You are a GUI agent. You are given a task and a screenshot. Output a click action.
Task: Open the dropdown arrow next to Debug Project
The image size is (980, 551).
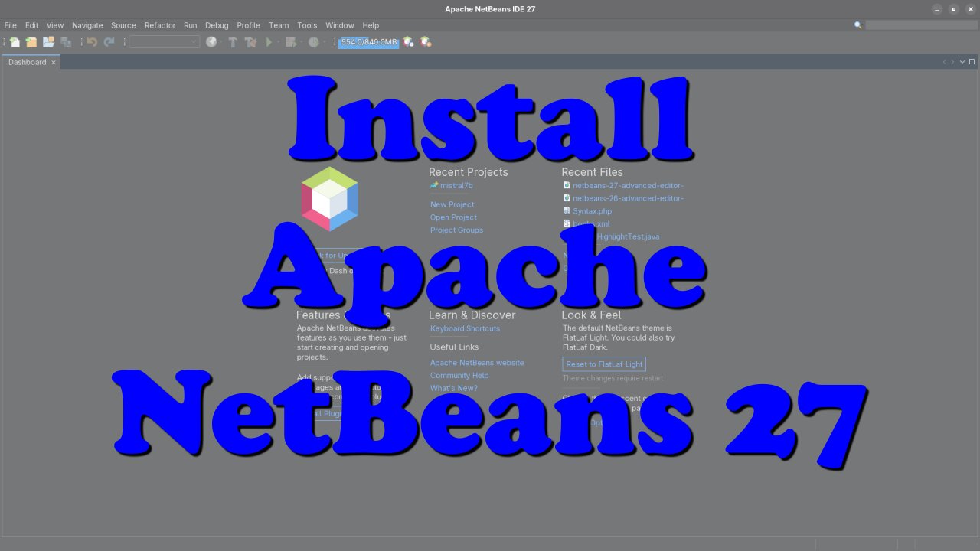pyautogui.click(x=302, y=42)
